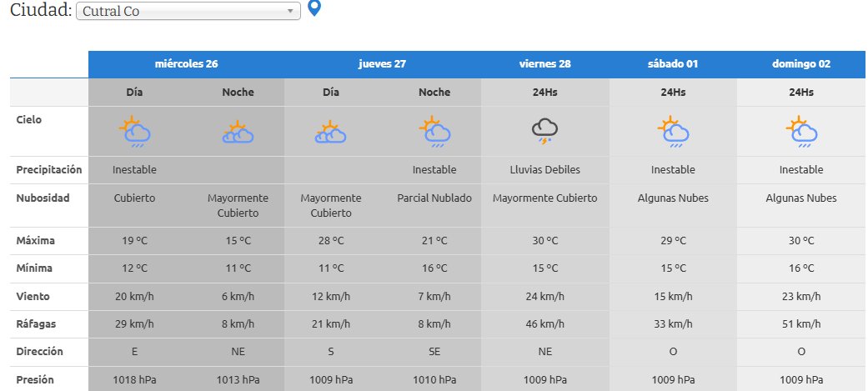Screen dimensions: 868x391
Task: Click the 6 km/h wind cell
Action: coord(238,297)
